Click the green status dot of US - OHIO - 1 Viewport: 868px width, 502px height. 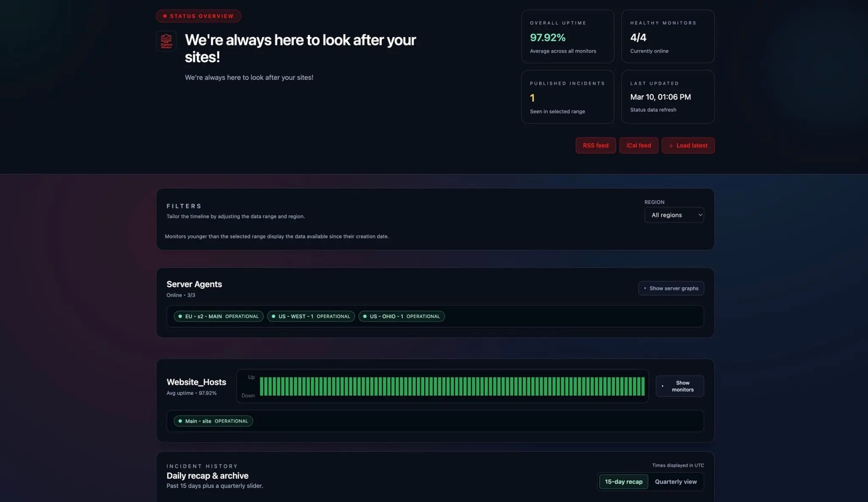click(365, 316)
